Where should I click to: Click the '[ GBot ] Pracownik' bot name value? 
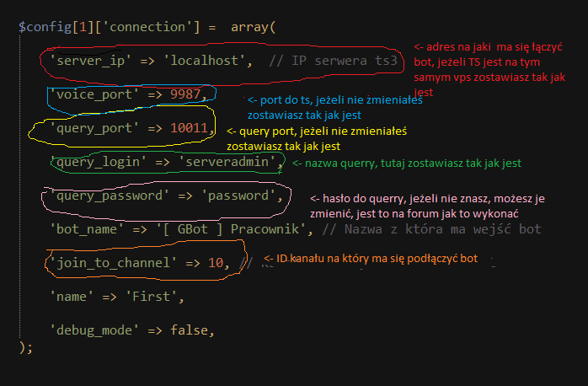[x=233, y=228]
